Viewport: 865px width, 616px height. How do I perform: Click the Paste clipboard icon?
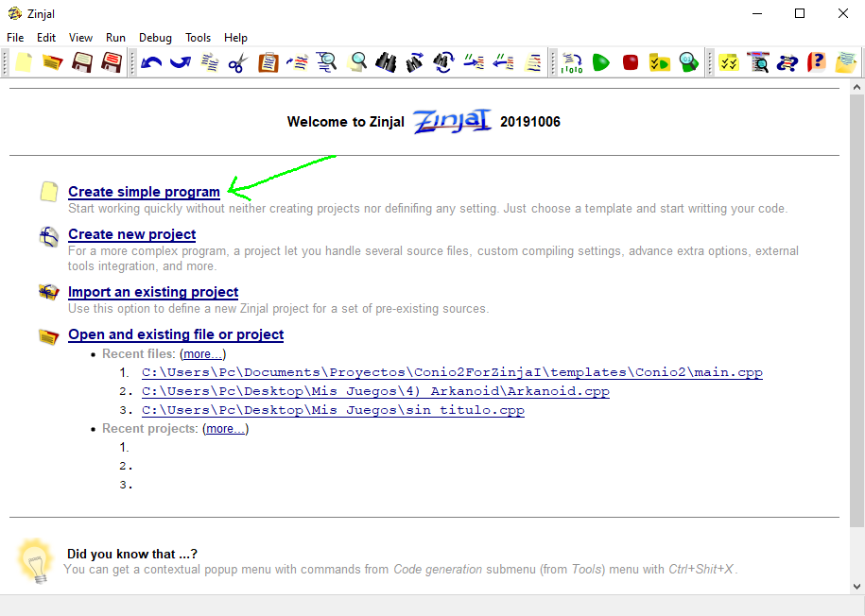tap(268, 62)
